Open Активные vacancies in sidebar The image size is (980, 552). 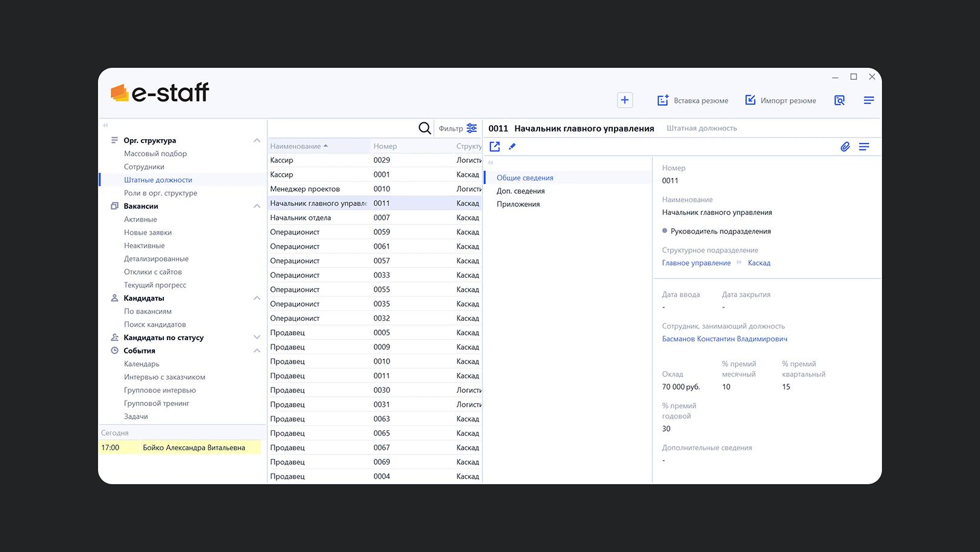tap(140, 220)
